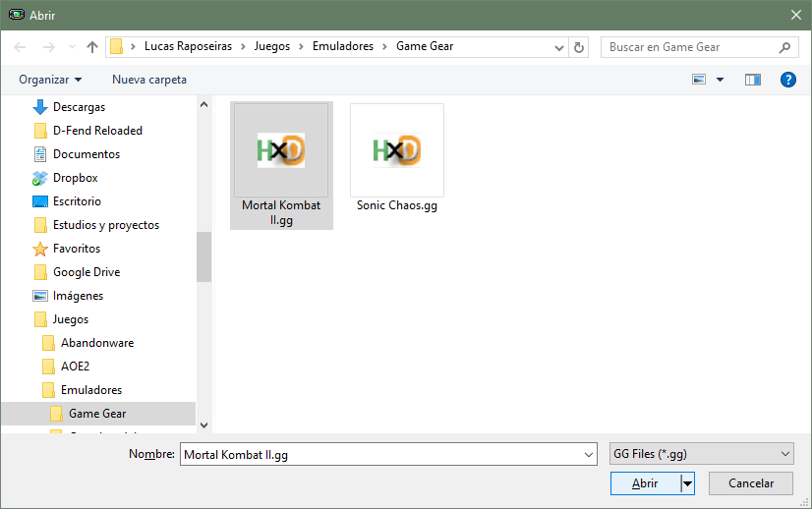Focus the Buscar en Game Gear search box
The image size is (812, 509).
click(699, 47)
